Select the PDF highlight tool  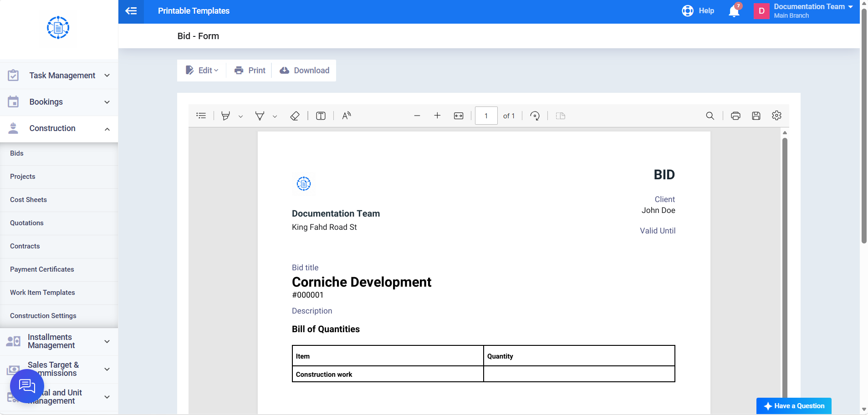(225, 116)
